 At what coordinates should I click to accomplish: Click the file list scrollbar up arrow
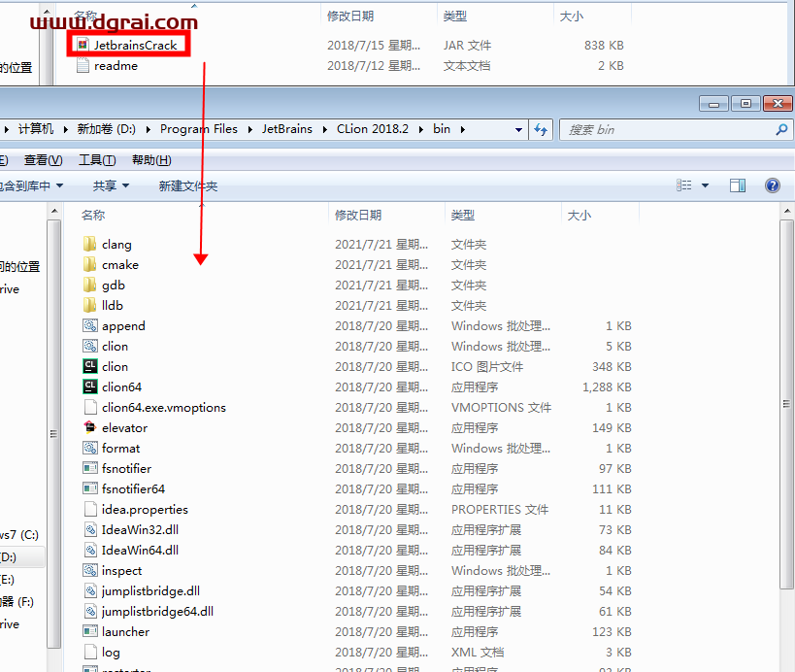[787, 211]
